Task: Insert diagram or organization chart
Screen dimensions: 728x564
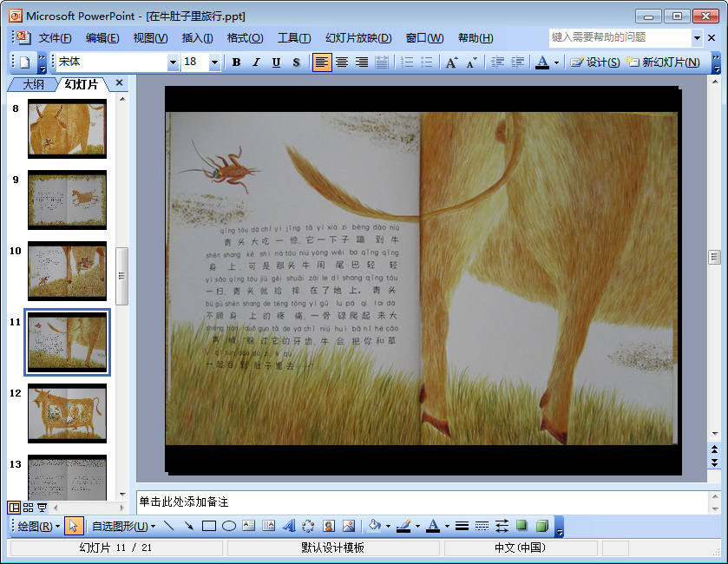Action: click(308, 527)
